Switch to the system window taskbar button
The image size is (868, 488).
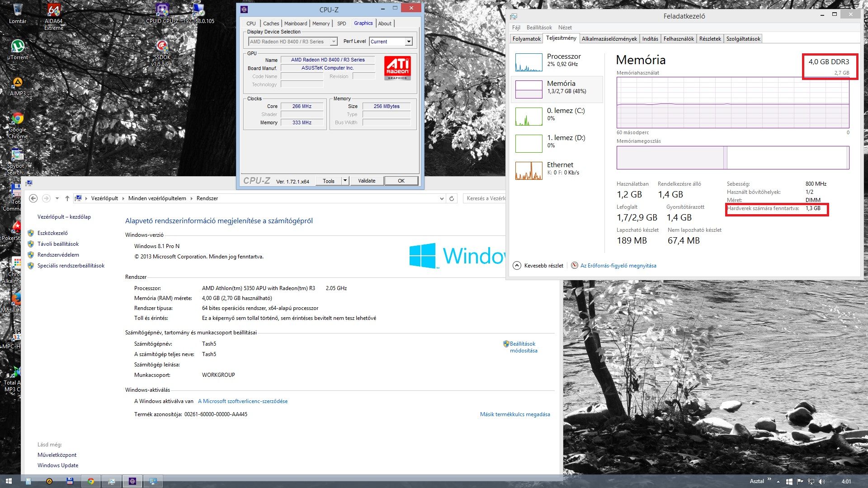(x=153, y=481)
